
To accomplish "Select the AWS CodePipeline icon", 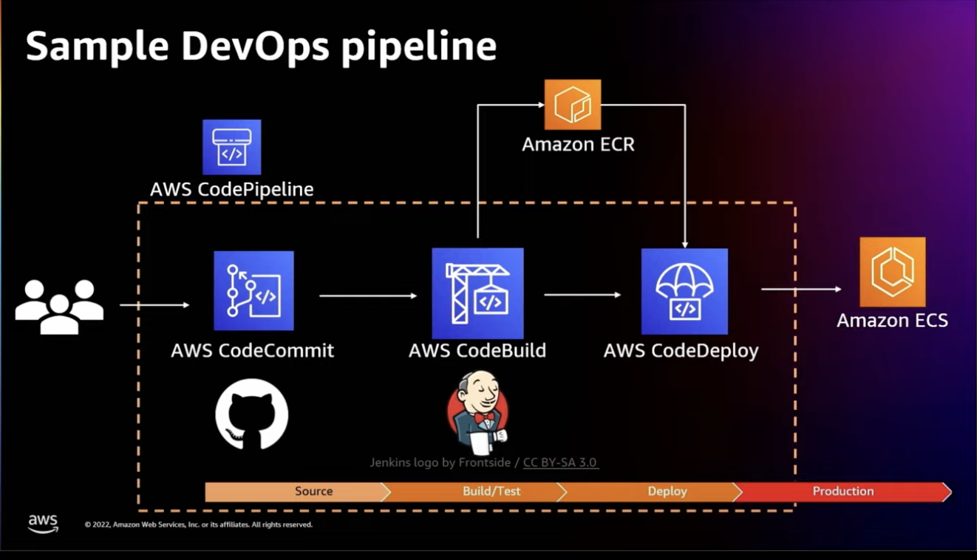I will tap(231, 146).
